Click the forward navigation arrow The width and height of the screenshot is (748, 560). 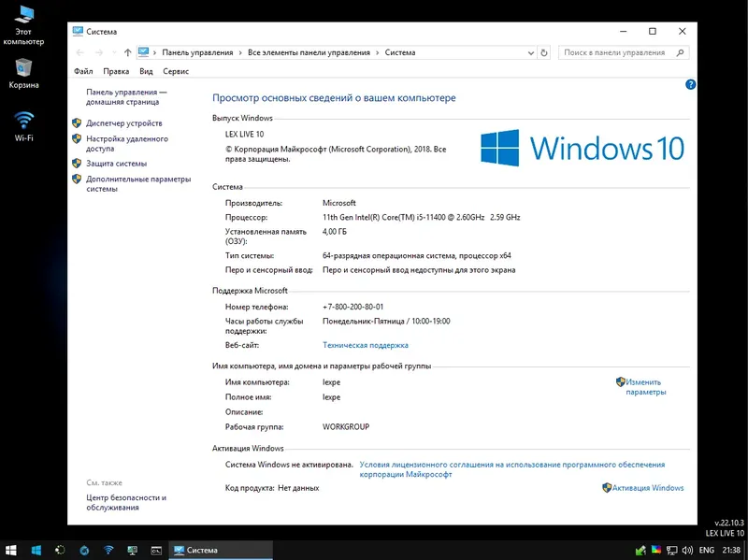(99, 52)
